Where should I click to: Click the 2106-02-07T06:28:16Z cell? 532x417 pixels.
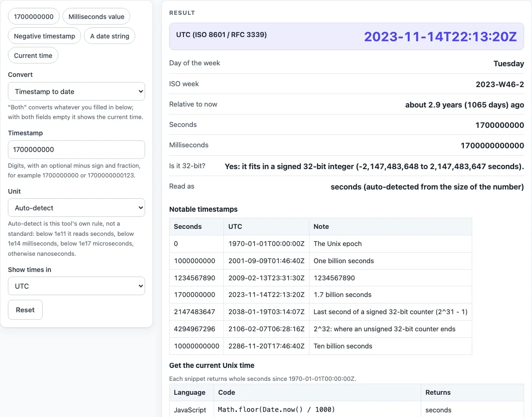tap(266, 329)
